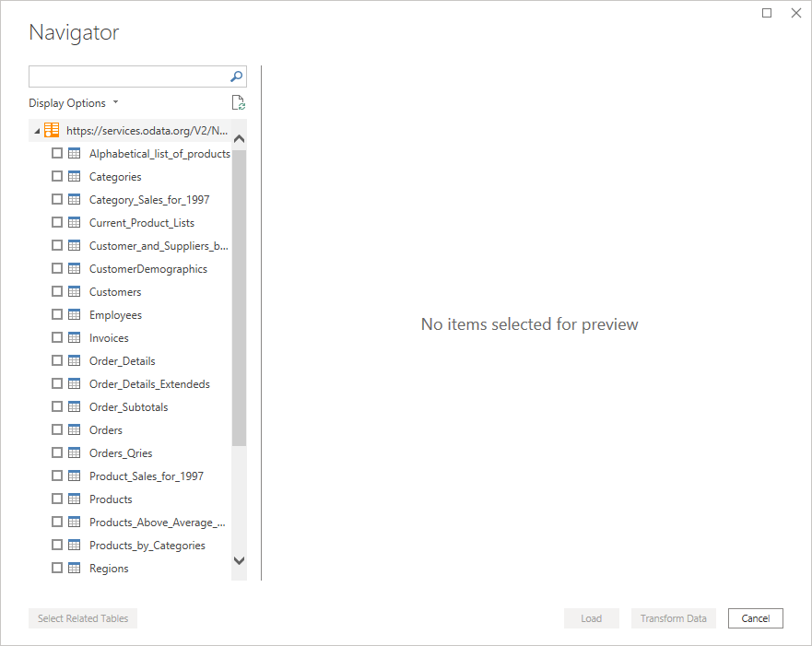
Task: Select the Customers checkbox
Action: [57, 291]
